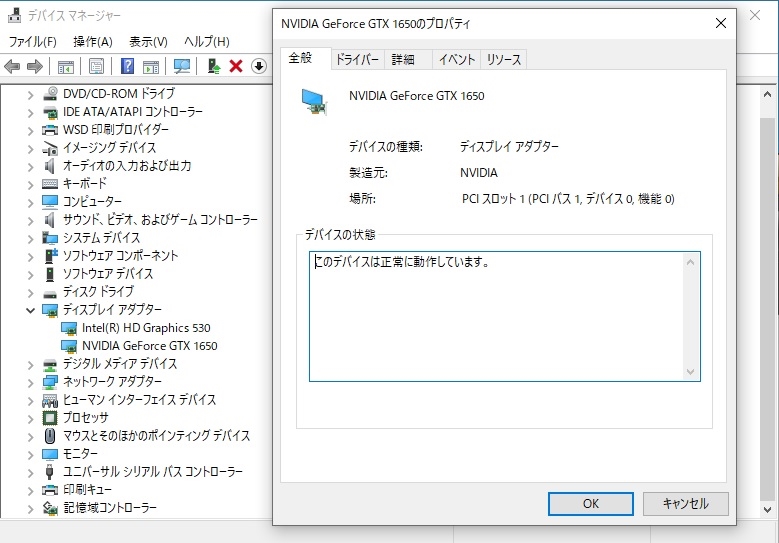
Task: Click the Device Manager scroll-up arrow
Action: coord(768,94)
